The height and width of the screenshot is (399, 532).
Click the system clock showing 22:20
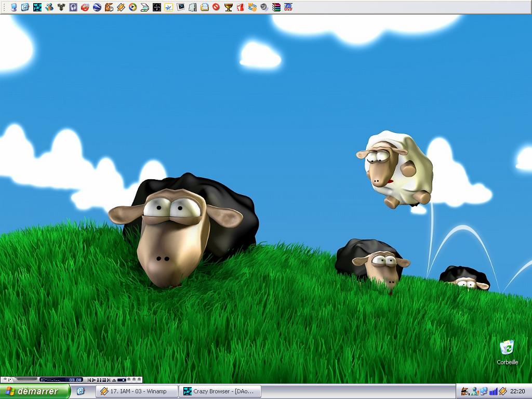point(517,391)
